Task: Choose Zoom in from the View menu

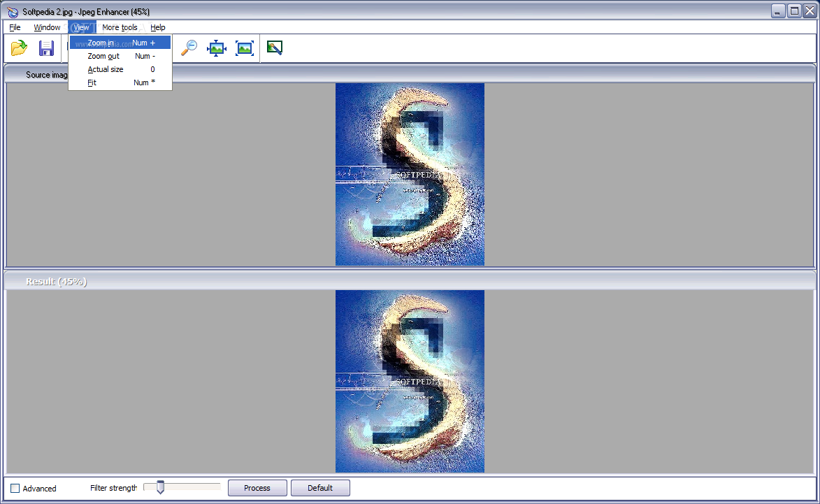Action: (120, 43)
